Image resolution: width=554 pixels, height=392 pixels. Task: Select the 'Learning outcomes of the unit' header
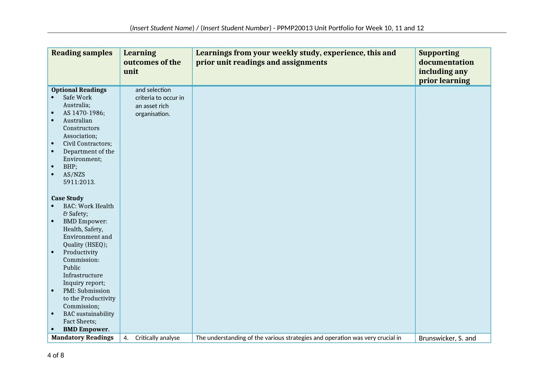click(152, 62)
